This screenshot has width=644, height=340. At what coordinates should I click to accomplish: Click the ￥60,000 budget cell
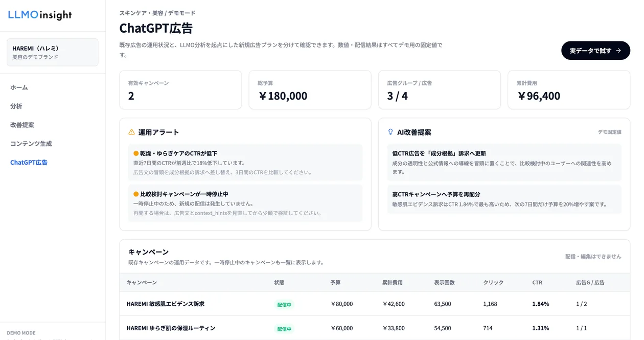click(341, 328)
